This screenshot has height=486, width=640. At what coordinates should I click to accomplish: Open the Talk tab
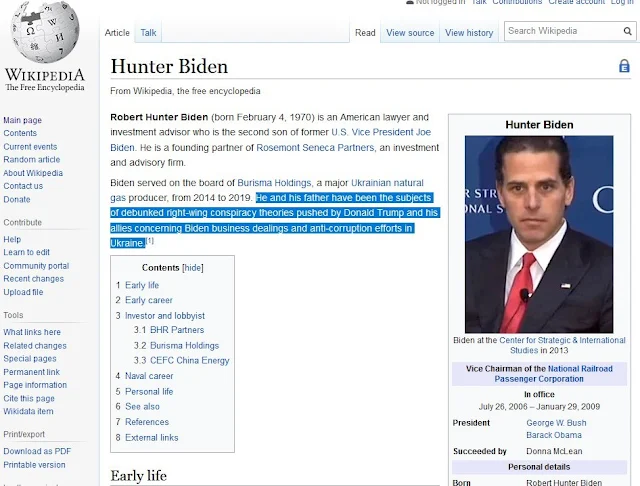tap(148, 33)
